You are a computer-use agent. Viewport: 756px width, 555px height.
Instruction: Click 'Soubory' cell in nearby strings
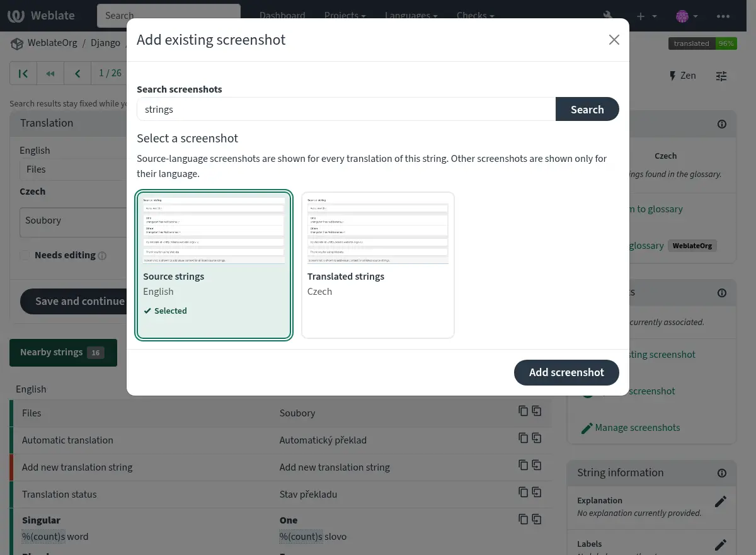pos(297,413)
